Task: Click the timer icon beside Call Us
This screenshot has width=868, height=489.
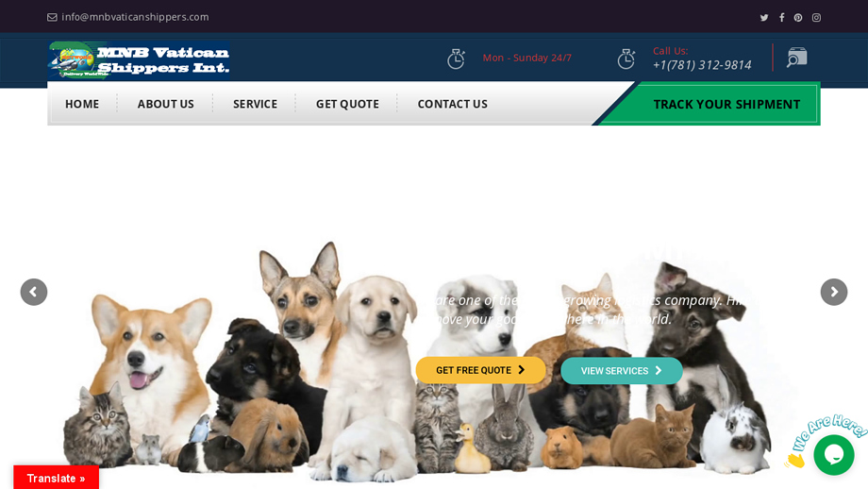Action: (626, 59)
